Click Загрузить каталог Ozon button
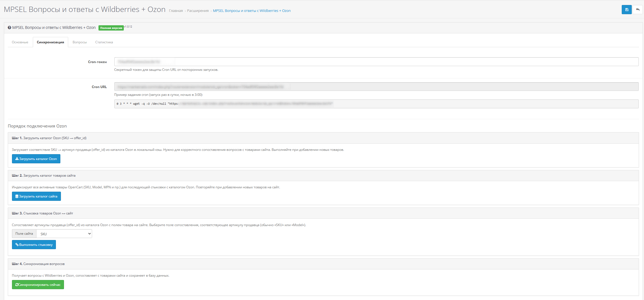The image size is (644, 300). coord(36,159)
